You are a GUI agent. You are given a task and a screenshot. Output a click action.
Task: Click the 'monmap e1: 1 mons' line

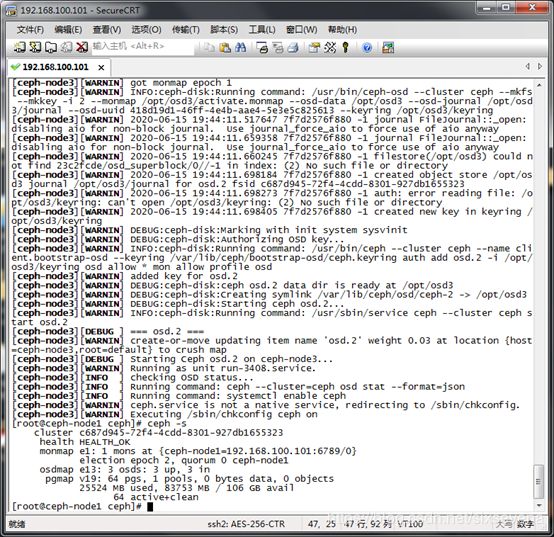click(198, 451)
